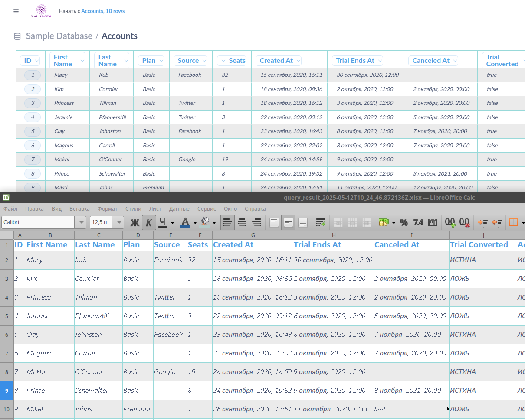Viewport: 525px width, 420px height.
Task: Toggle underline Ч formatting
Action: tap(163, 222)
